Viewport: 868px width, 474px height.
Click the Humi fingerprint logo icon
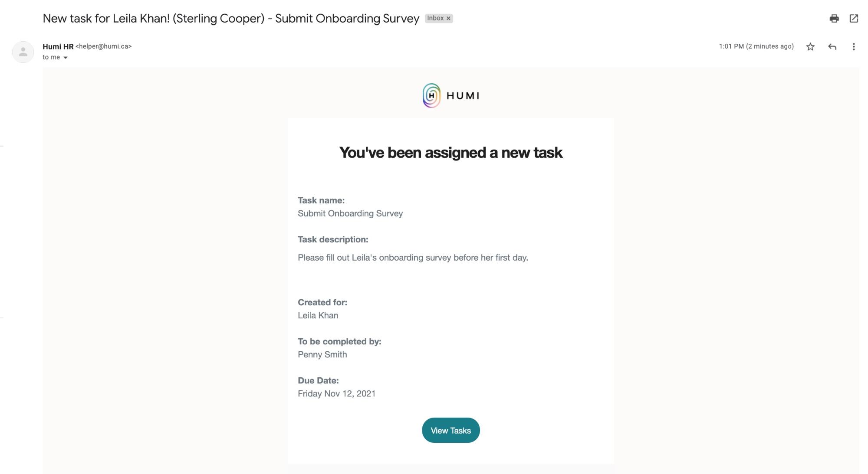431,95
